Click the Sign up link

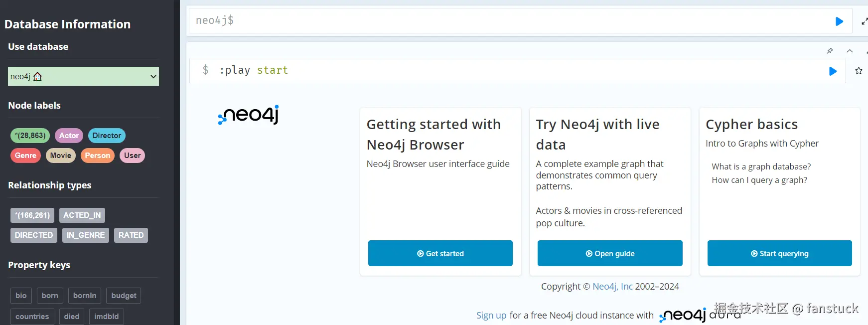[x=491, y=316]
